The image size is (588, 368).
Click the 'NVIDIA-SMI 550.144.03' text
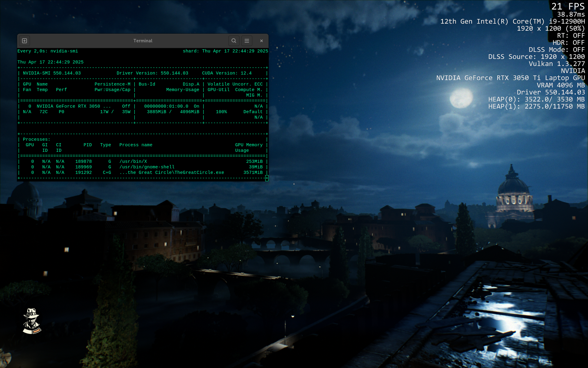tap(52, 73)
